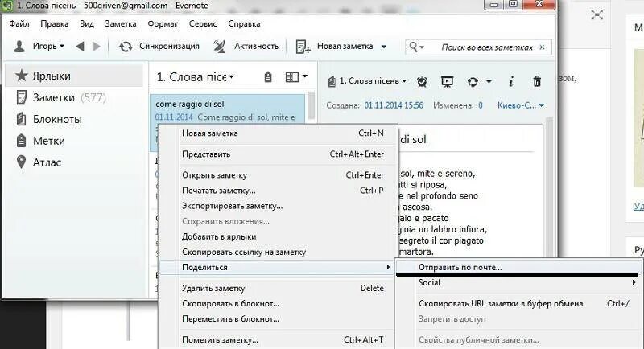
Task: Click the note list scrollbar
Action: point(311,105)
